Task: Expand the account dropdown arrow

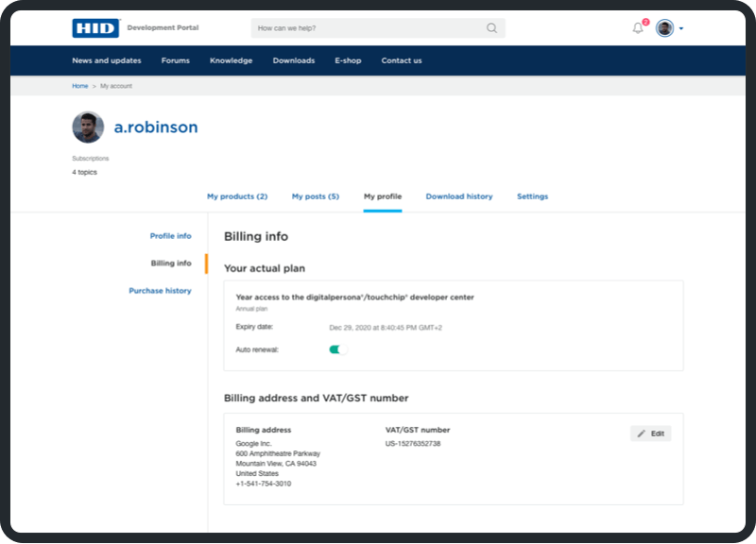Action: [x=681, y=28]
